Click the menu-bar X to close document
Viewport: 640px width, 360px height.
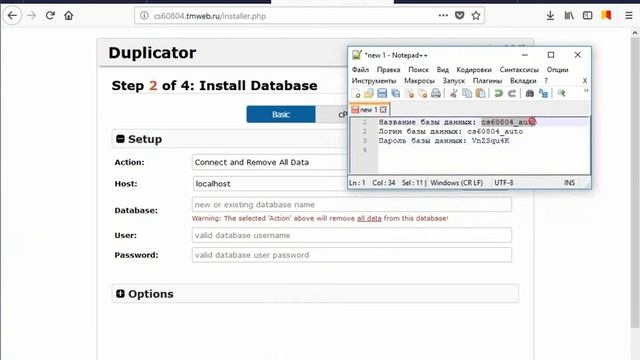(585, 81)
